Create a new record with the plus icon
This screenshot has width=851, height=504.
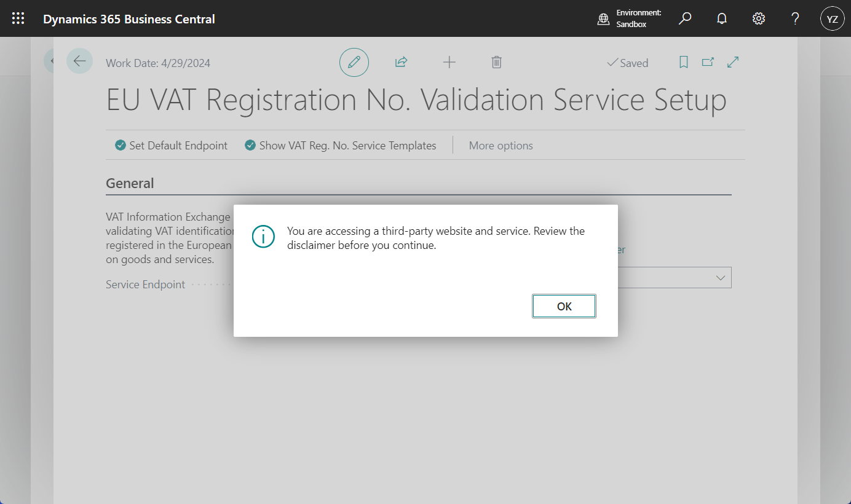click(449, 62)
